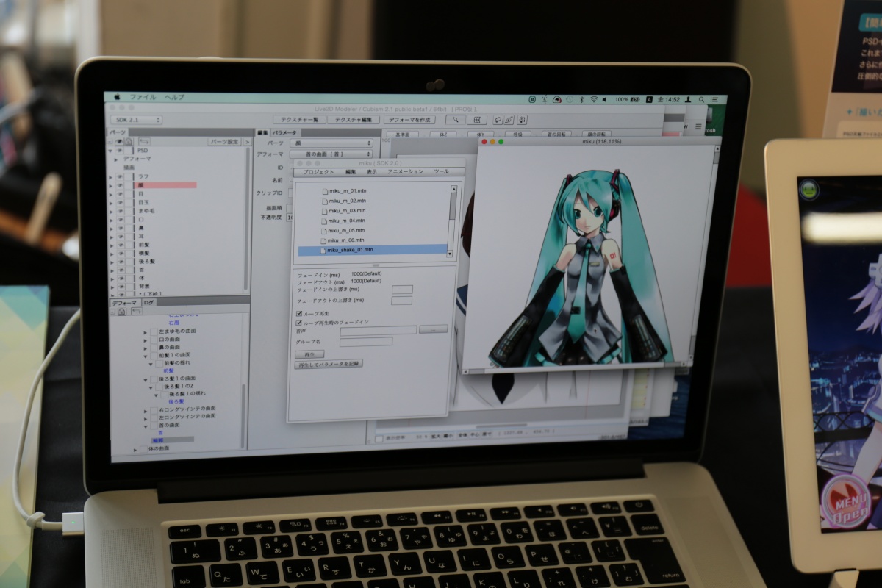Click the テクスチャ編集 button

click(x=353, y=120)
